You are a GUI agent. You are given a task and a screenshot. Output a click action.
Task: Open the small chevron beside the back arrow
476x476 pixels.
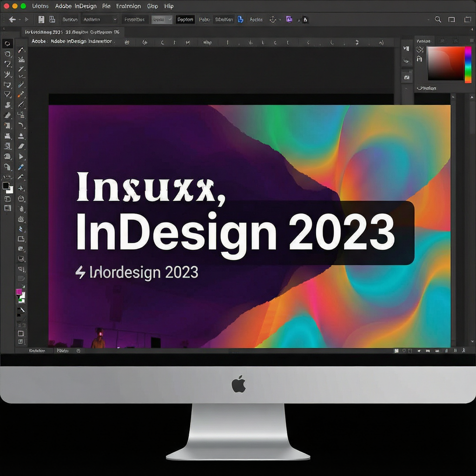20,20
